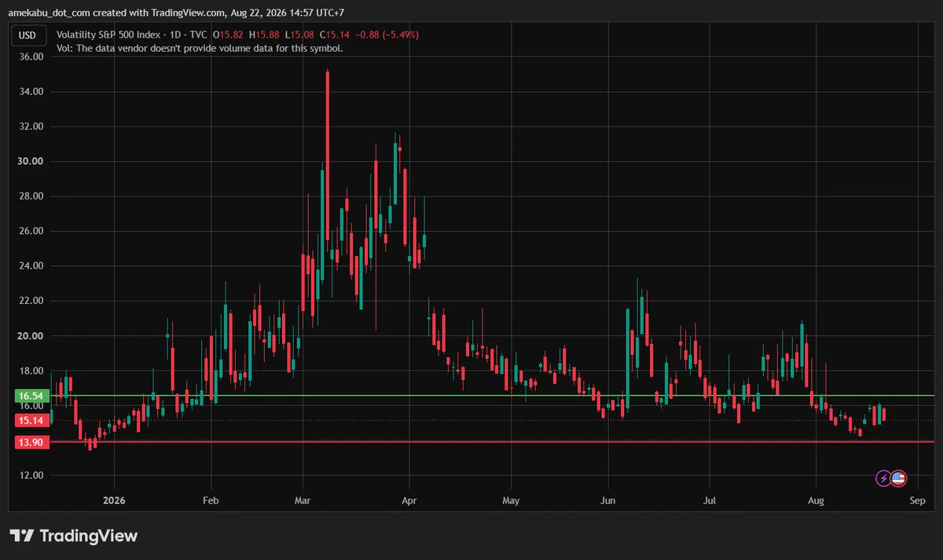Click the Jul time axis label
This screenshot has height=560, width=943.
tap(710, 500)
